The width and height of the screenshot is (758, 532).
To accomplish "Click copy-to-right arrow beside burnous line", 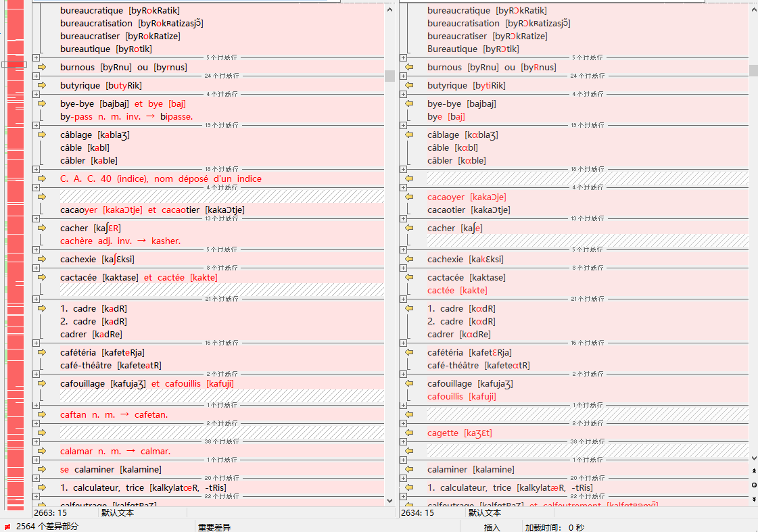I will [41, 68].
